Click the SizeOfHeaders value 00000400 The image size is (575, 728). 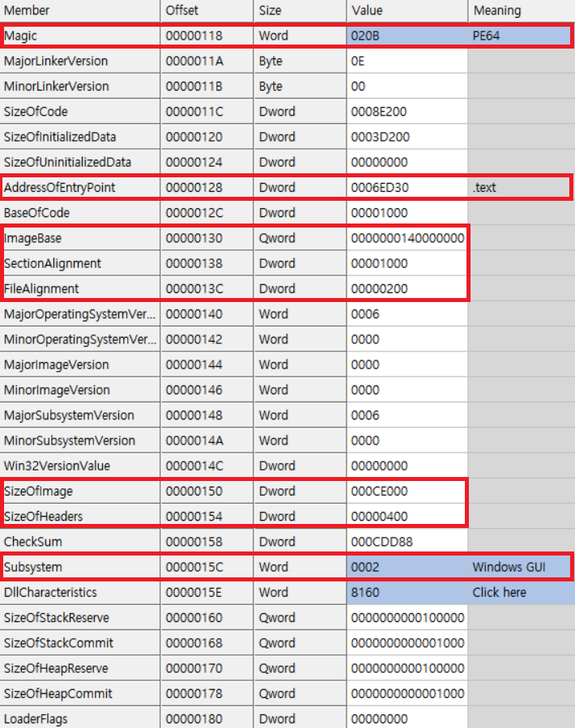pyautogui.click(x=407, y=517)
